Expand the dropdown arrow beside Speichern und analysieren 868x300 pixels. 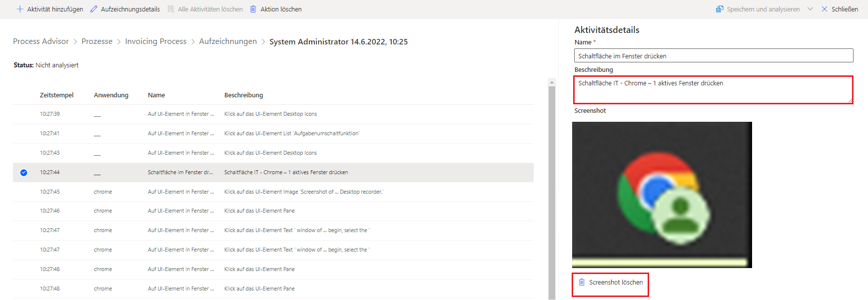click(810, 9)
